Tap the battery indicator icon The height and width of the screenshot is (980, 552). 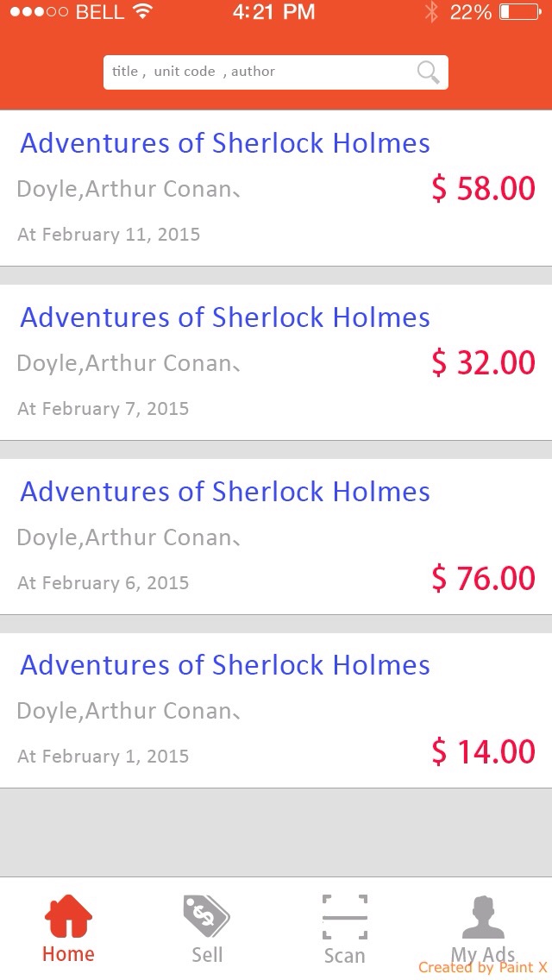[517, 12]
